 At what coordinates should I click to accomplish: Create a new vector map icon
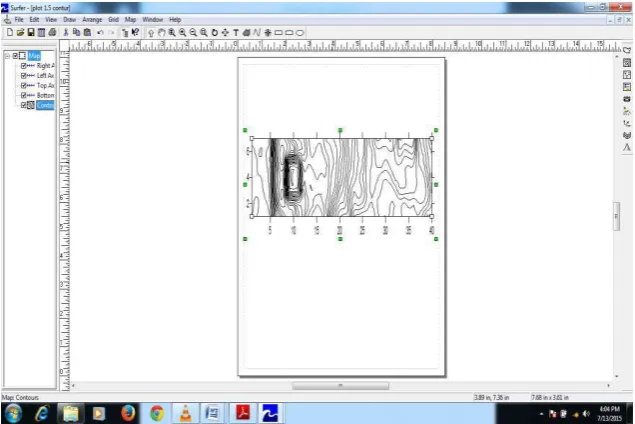coord(627,124)
